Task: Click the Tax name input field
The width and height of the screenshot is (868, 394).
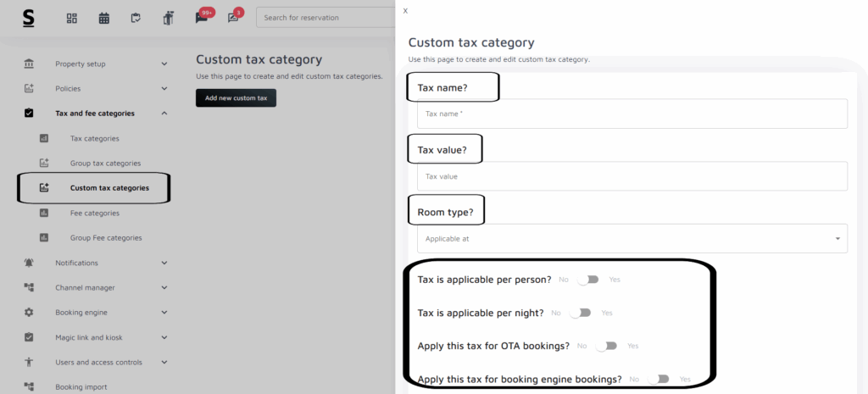Action: [x=632, y=114]
